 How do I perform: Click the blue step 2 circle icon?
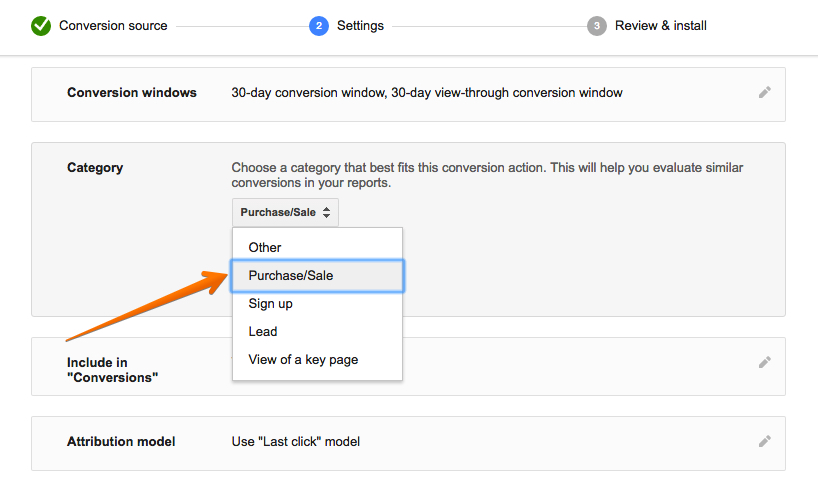click(319, 26)
